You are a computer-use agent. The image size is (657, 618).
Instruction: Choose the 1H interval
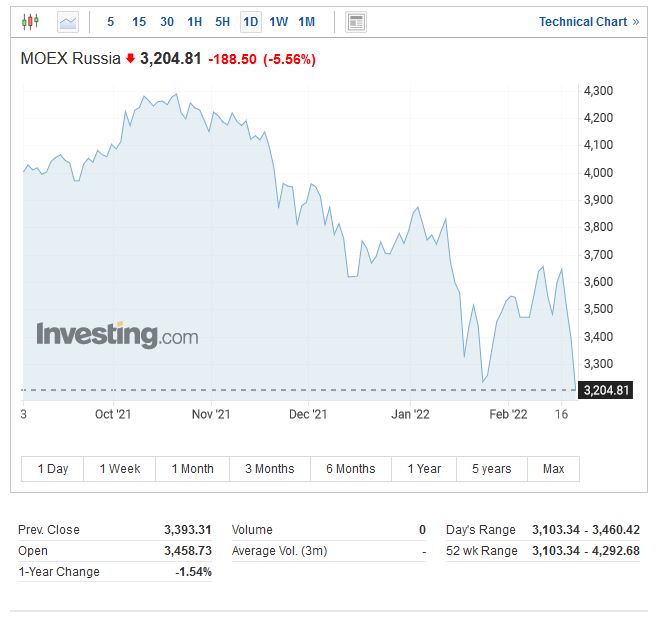195,22
